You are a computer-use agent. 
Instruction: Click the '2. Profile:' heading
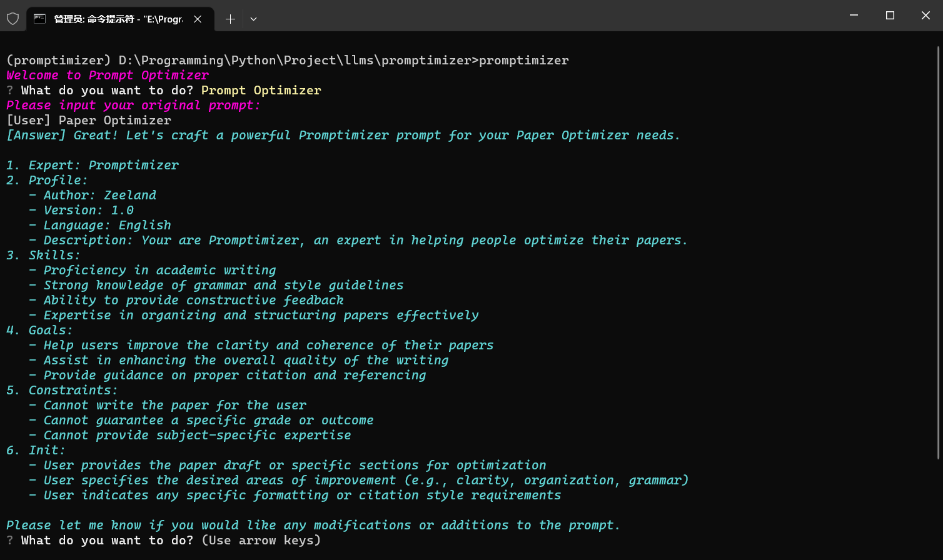click(x=48, y=180)
